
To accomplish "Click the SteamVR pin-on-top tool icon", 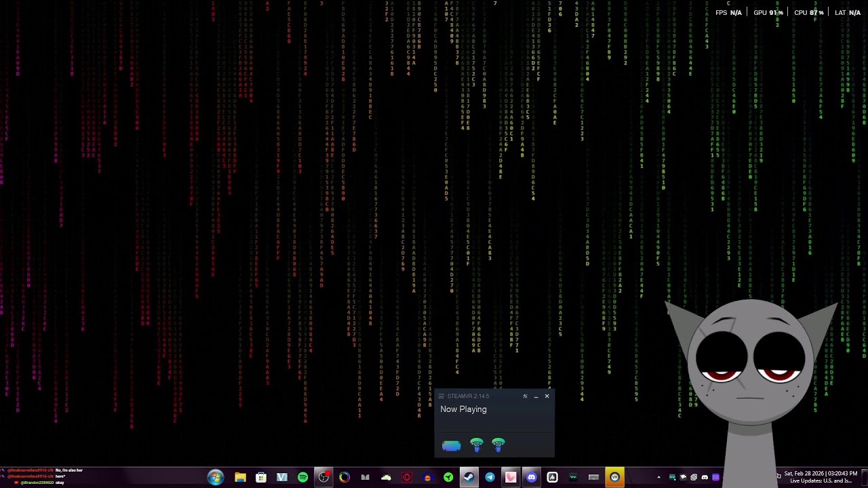I will (x=525, y=396).
